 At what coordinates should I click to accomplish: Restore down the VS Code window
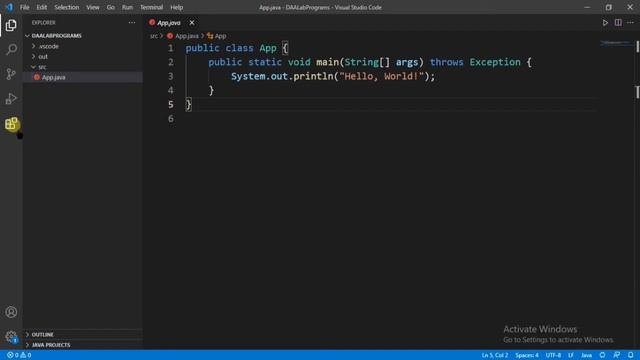pyautogui.click(x=609, y=7)
